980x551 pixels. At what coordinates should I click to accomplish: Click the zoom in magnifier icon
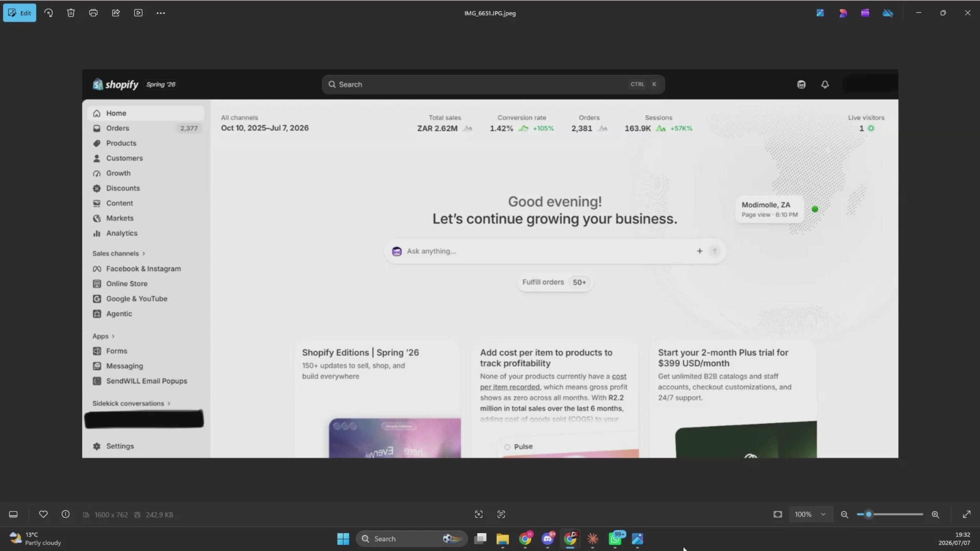935,515
